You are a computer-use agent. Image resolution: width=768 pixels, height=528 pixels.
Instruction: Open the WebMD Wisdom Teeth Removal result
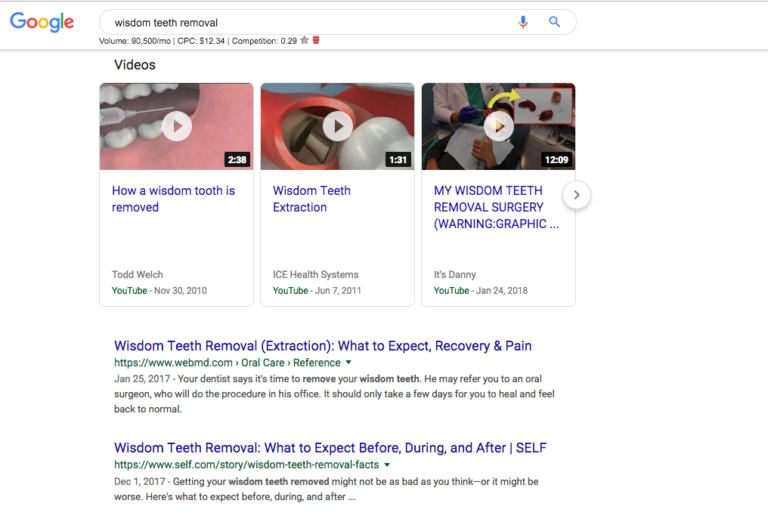(x=323, y=346)
